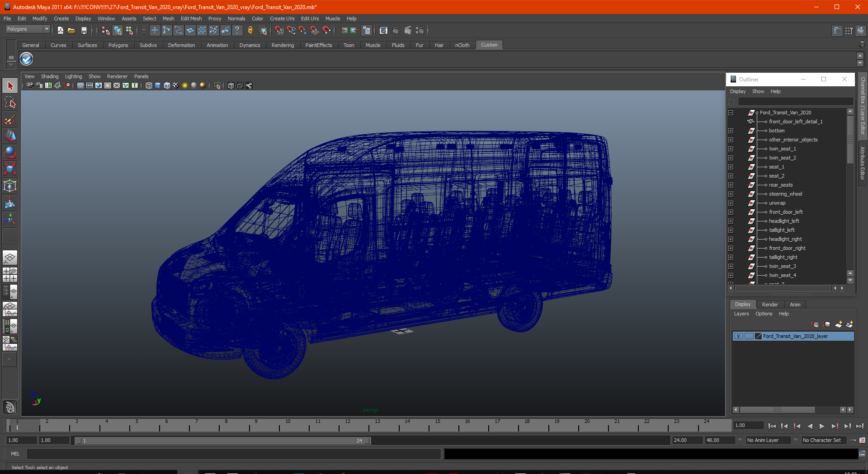Expand the bottom node in Outliner
The image size is (868, 474).
click(x=731, y=131)
